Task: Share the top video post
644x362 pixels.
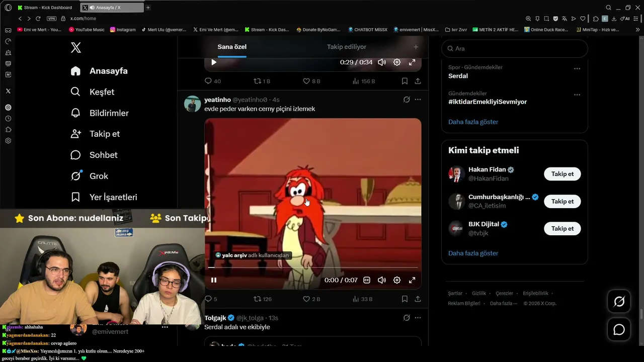Action: [x=418, y=81]
